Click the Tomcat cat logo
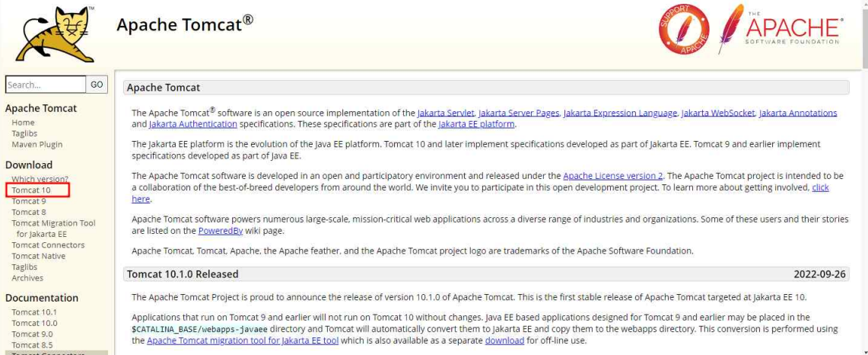The width and height of the screenshot is (868, 355). pyautogui.click(x=55, y=34)
